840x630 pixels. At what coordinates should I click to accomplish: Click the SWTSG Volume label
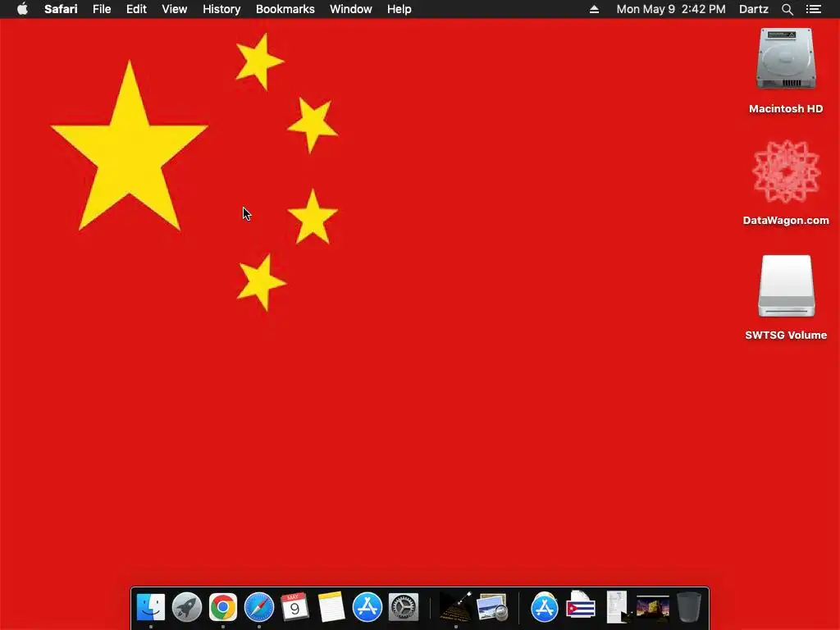[786, 335]
